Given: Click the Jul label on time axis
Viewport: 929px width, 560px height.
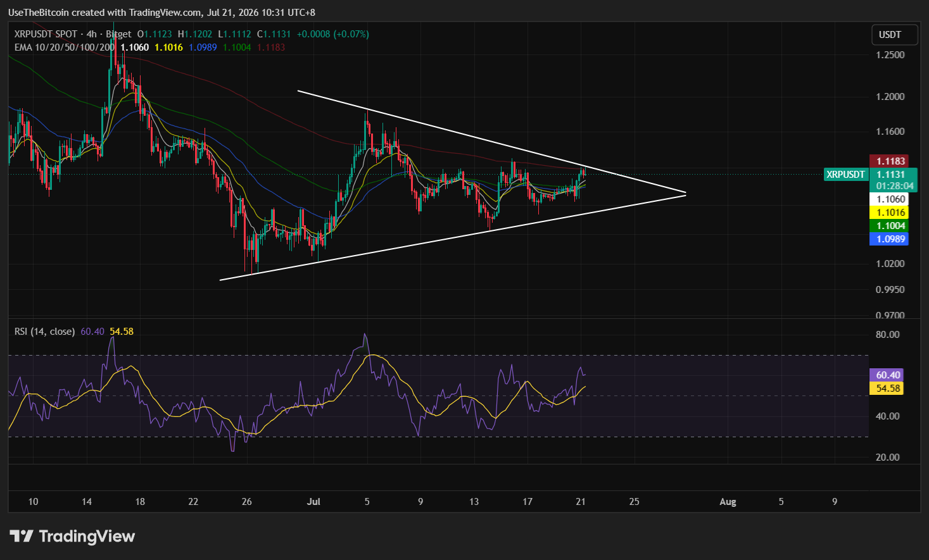Looking at the screenshot, I should tap(313, 502).
